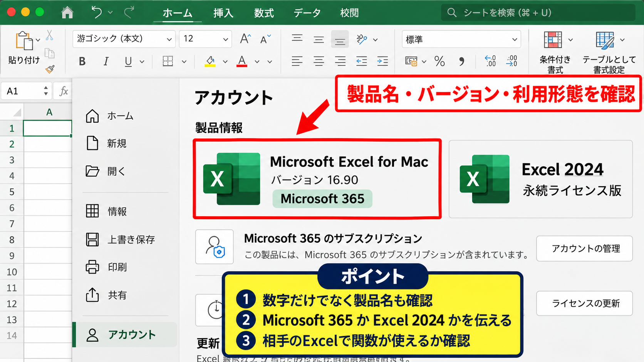Viewport: 644px width, 362px height.
Task: Click the top vertical align icon
Action: 297,39
